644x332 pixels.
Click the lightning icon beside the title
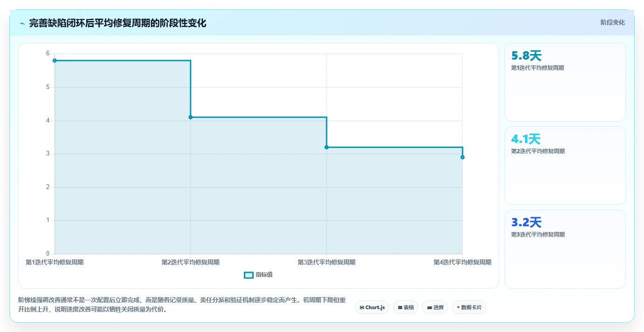(x=22, y=23)
